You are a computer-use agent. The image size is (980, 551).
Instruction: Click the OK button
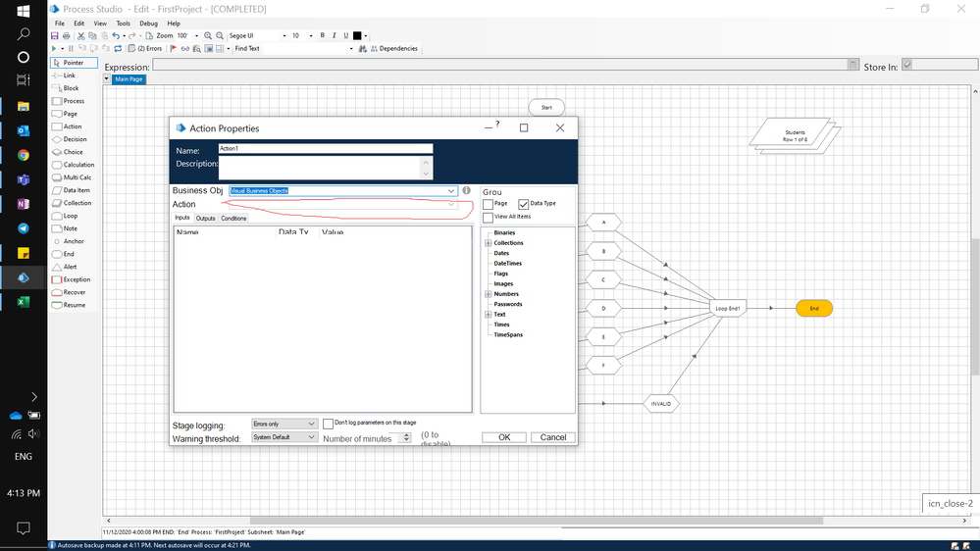(503, 437)
